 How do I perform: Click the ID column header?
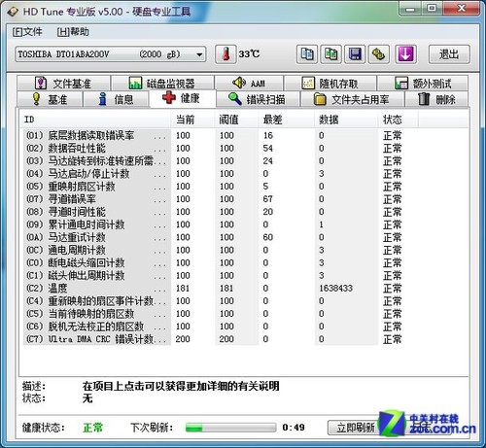(94, 120)
